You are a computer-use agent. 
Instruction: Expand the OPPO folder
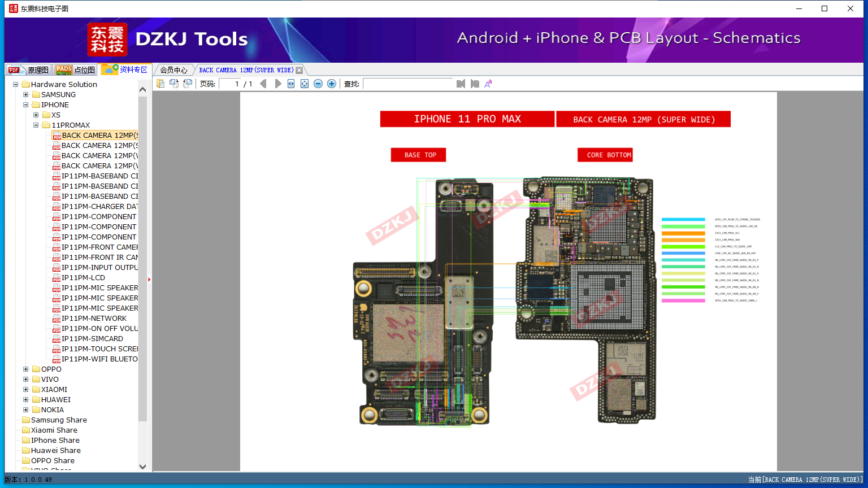tap(26, 369)
